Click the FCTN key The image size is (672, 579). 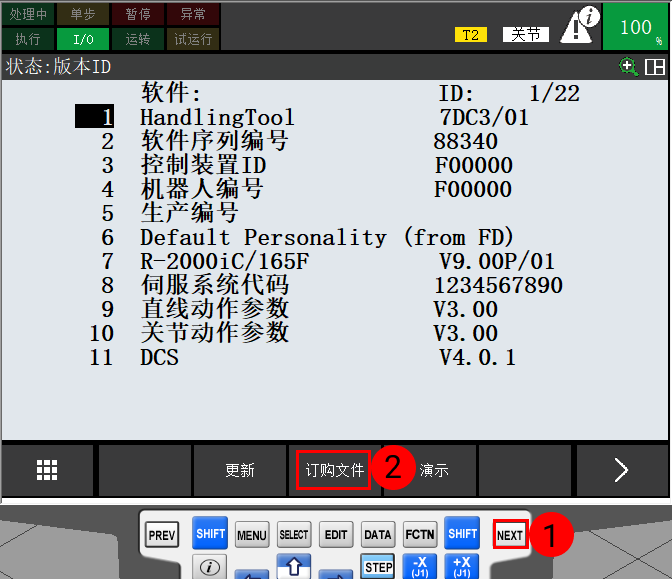pyautogui.click(x=420, y=535)
